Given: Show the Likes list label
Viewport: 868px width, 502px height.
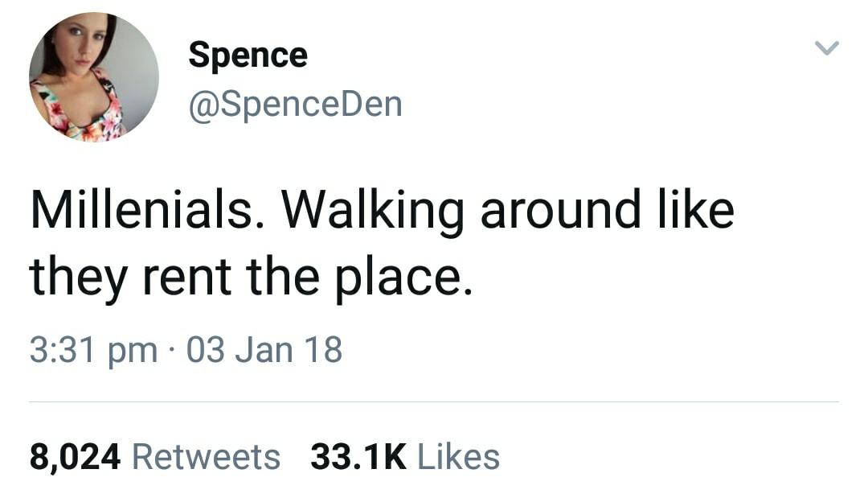Looking at the screenshot, I should tap(459, 457).
